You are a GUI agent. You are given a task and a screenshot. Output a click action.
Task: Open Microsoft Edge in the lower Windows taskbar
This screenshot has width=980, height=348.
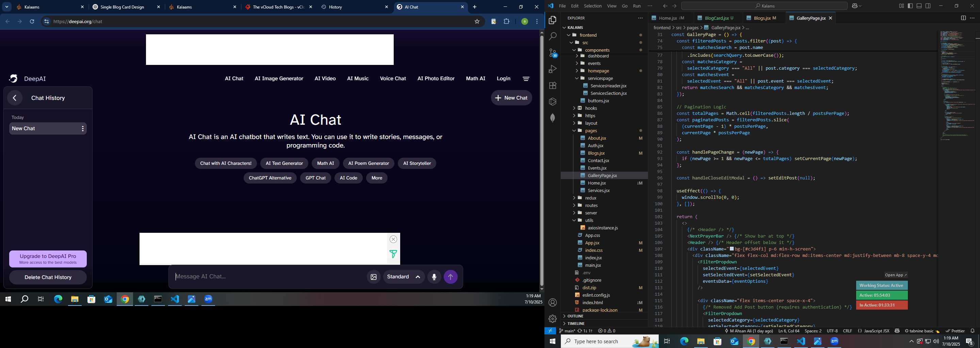pos(684,341)
